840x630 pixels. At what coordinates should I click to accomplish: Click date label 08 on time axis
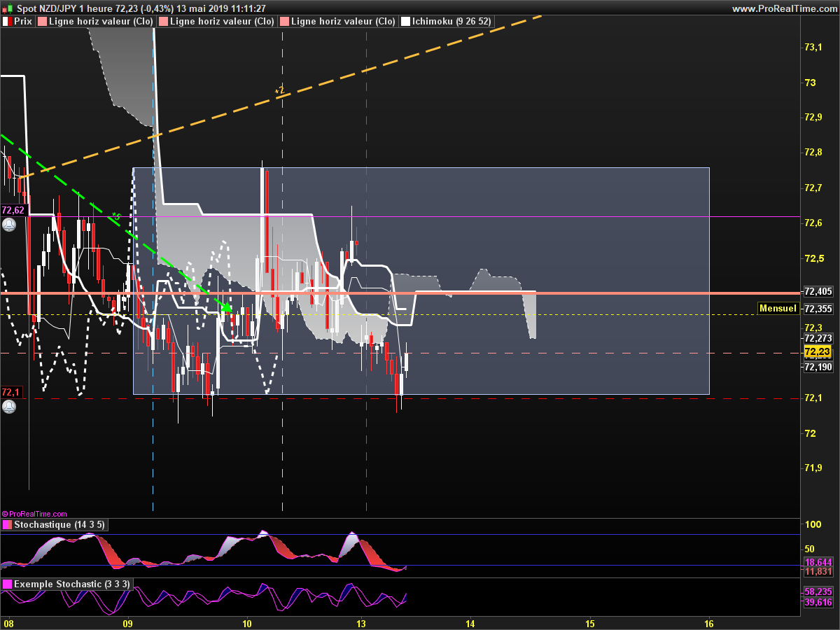click(8, 623)
